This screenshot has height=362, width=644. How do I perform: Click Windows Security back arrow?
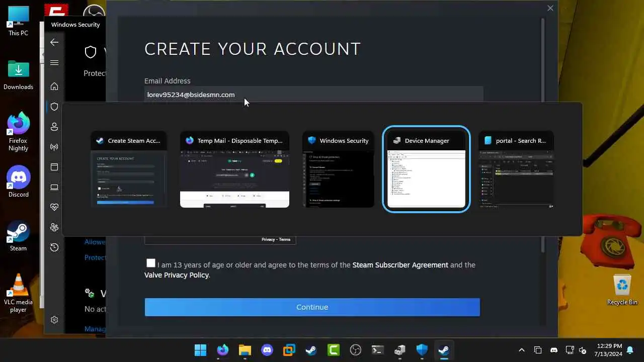tap(54, 42)
